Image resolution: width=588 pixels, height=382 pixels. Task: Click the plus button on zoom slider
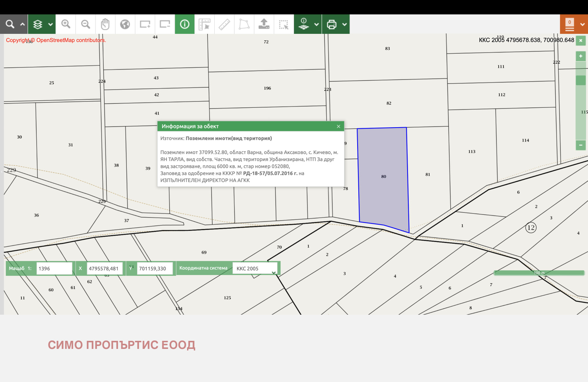[581, 56]
